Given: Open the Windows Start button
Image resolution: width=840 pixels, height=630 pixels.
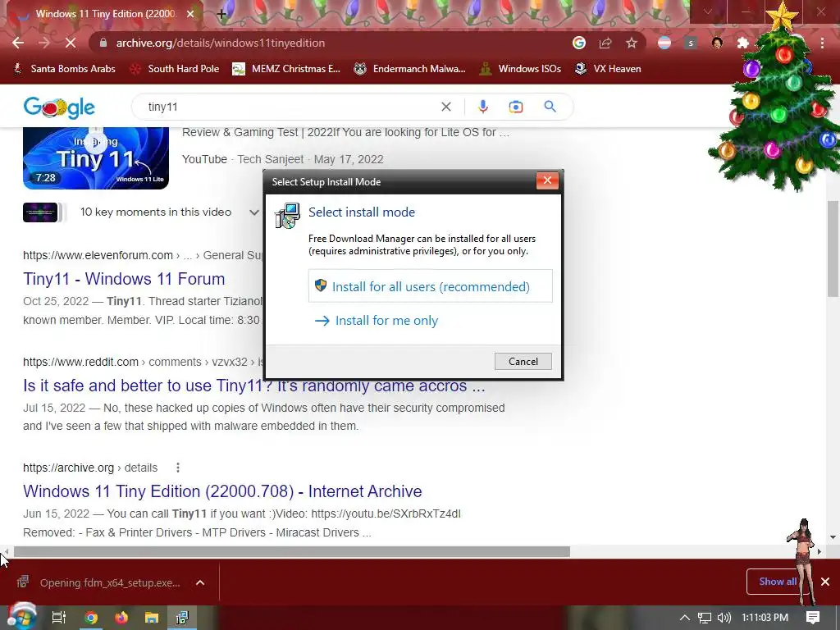Looking at the screenshot, I should pos(21,618).
